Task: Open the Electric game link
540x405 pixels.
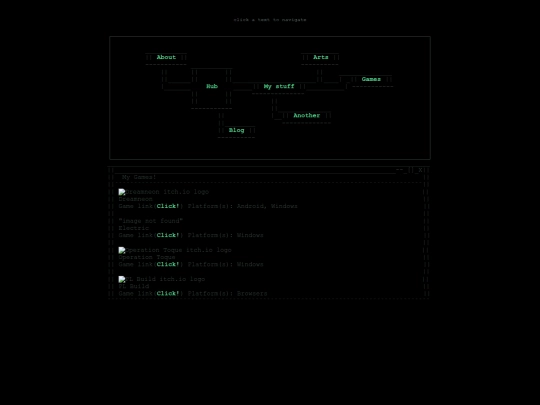Action: pos(168,235)
